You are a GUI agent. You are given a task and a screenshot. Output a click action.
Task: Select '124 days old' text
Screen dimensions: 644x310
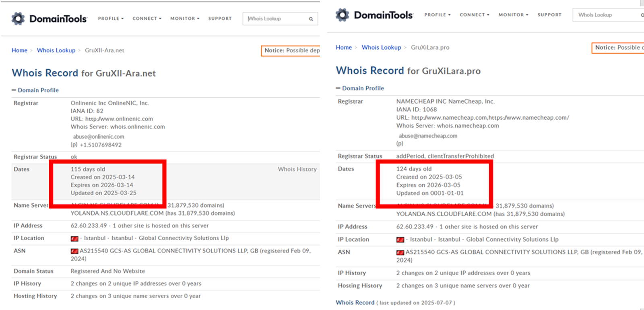tap(414, 169)
